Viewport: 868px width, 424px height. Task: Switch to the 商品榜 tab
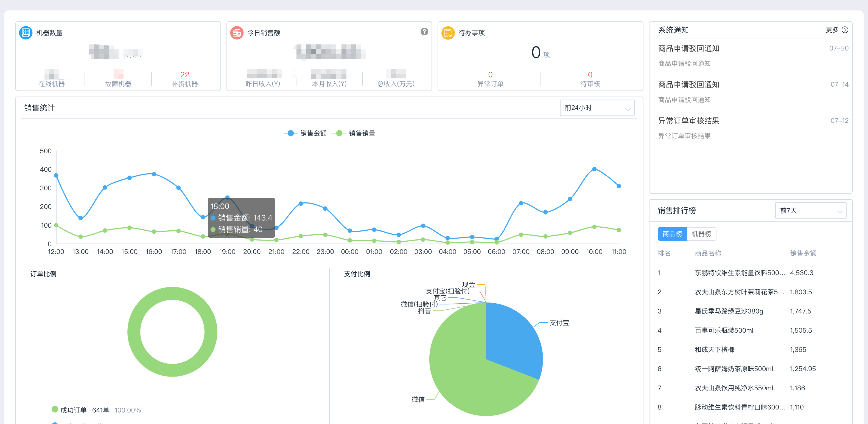[x=672, y=234]
